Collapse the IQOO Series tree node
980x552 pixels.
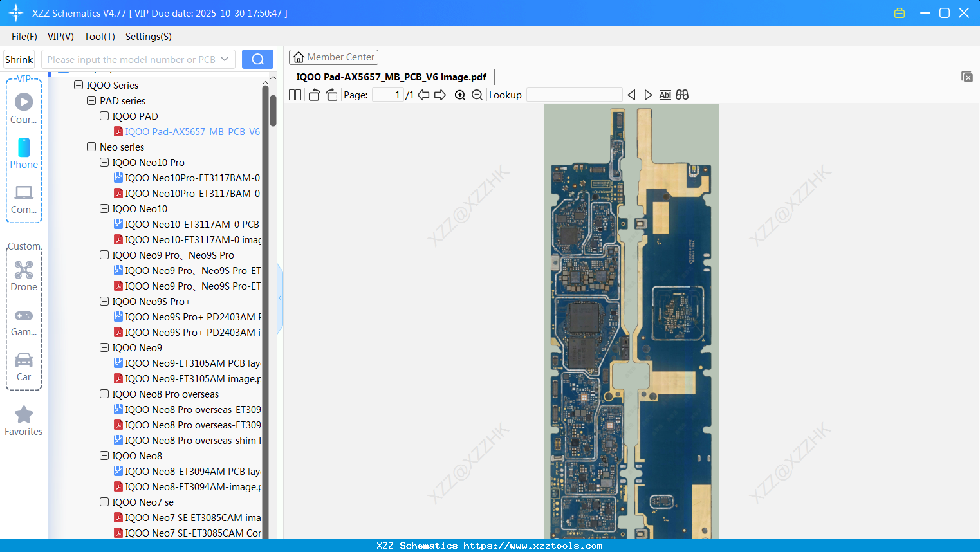(x=78, y=85)
